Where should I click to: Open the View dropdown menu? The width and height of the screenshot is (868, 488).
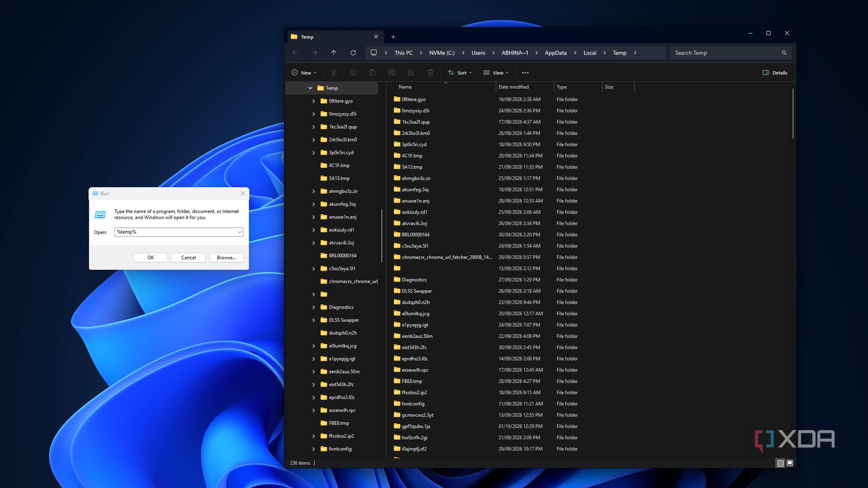pyautogui.click(x=496, y=73)
